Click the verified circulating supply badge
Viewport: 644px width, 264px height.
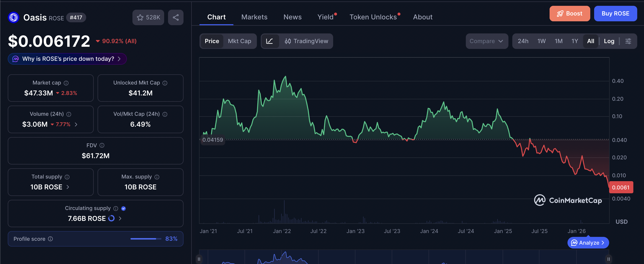[x=123, y=209]
